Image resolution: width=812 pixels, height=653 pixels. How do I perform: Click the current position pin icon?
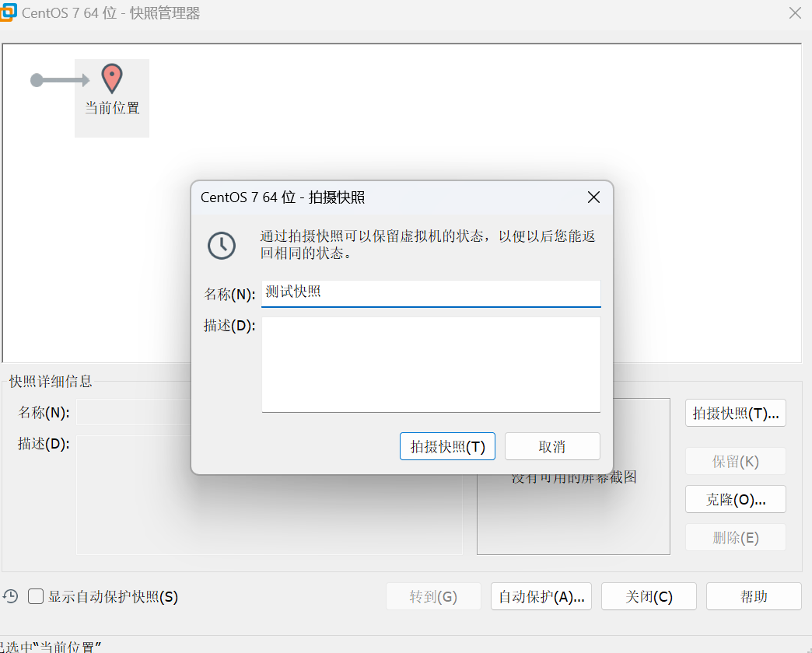tap(112, 79)
